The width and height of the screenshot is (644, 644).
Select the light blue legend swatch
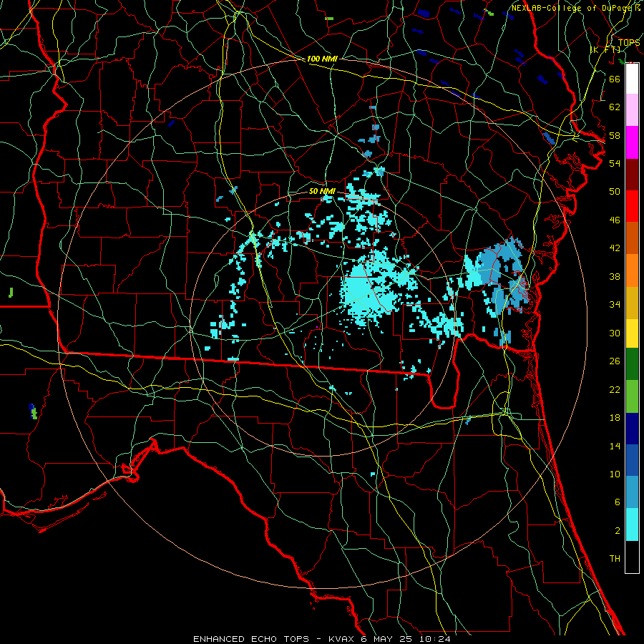tap(632, 492)
